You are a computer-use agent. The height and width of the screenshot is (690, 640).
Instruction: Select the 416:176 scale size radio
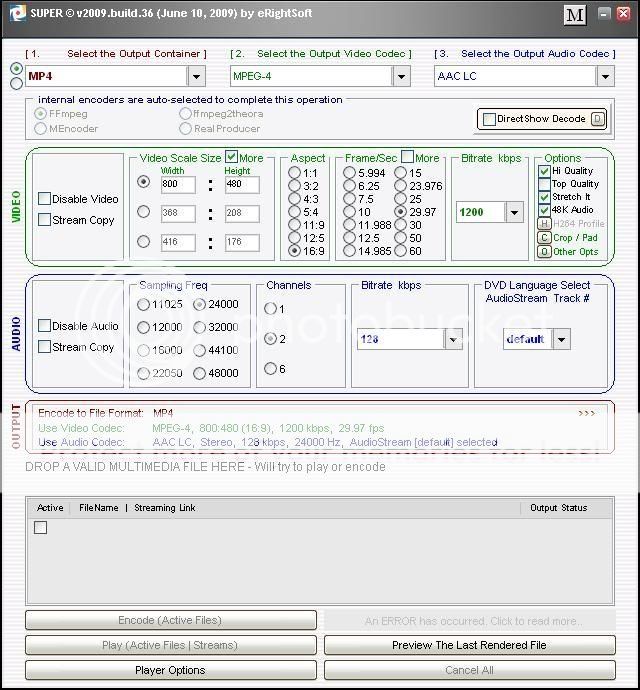(143, 241)
